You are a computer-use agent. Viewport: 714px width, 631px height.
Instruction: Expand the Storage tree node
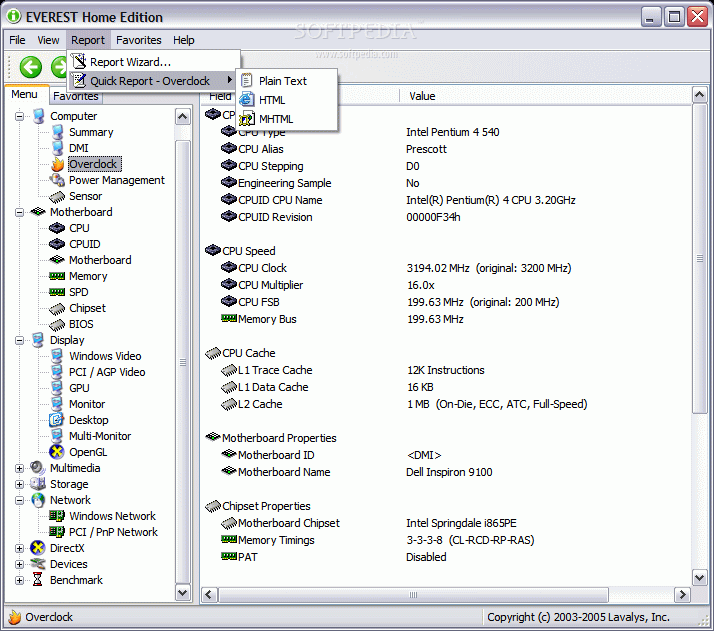point(19,484)
